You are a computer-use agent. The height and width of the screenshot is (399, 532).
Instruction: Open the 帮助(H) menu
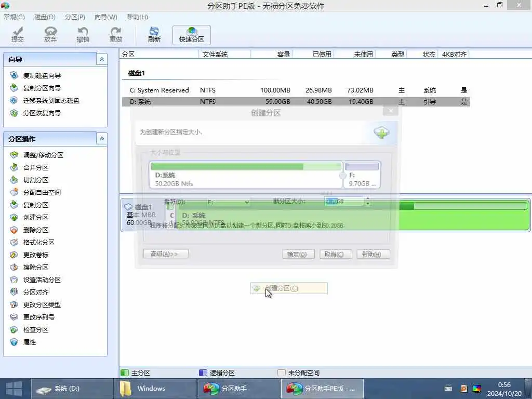[137, 17]
